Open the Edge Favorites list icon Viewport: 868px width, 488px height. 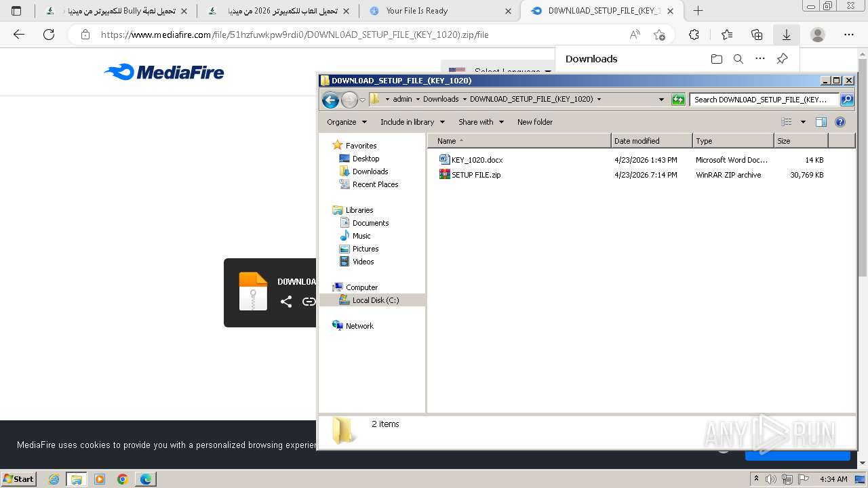[x=727, y=35]
